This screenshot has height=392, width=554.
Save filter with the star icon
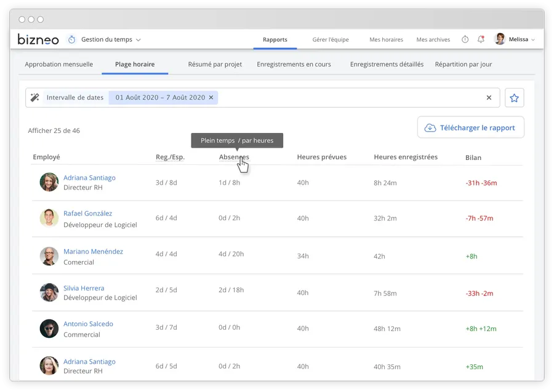(515, 97)
